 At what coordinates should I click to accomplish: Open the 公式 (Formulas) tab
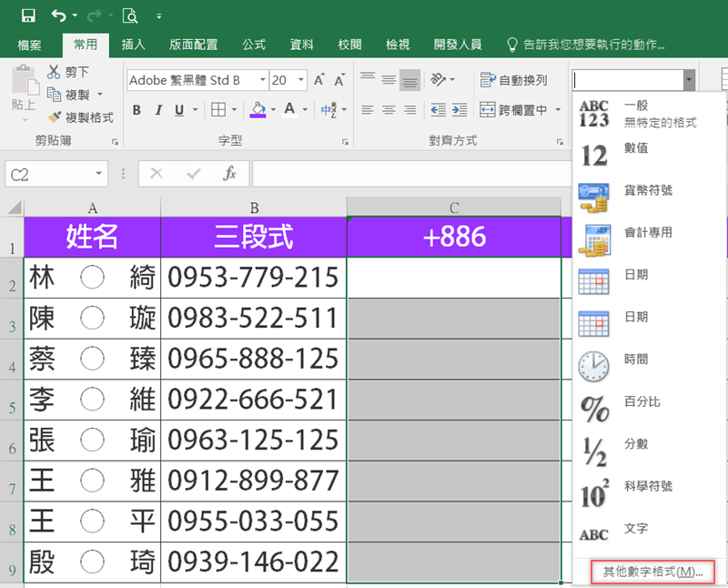point(254,44)
